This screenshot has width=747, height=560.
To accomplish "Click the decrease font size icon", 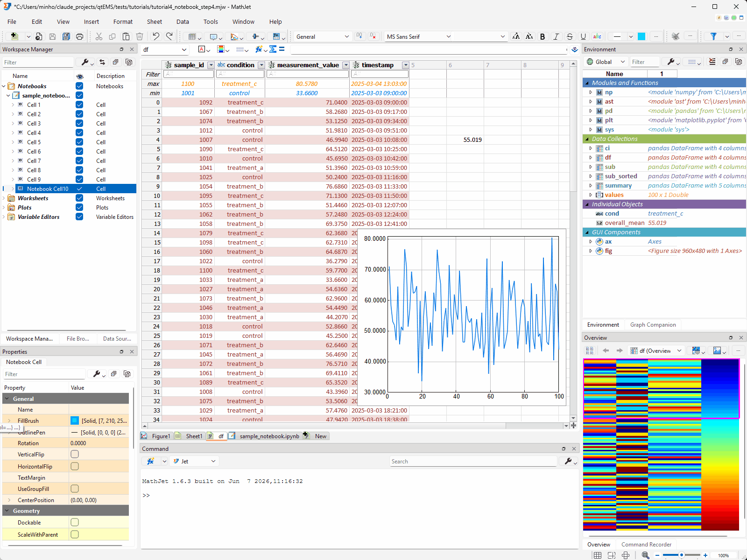I will (x=529, y=36).
